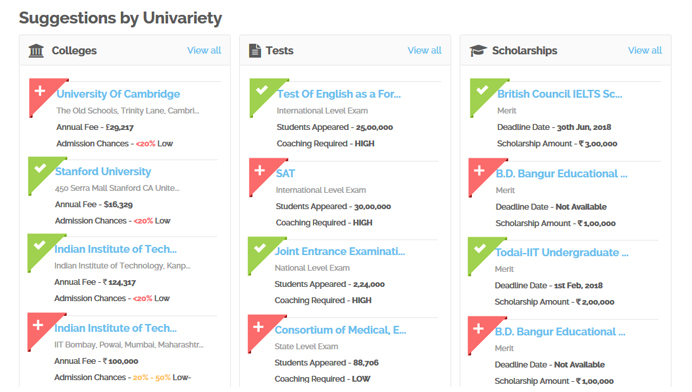Image resolution: width=692 pixels, height=392 pixels.
Task: Open the University Of Cambridge link
Action: [118, 94]
